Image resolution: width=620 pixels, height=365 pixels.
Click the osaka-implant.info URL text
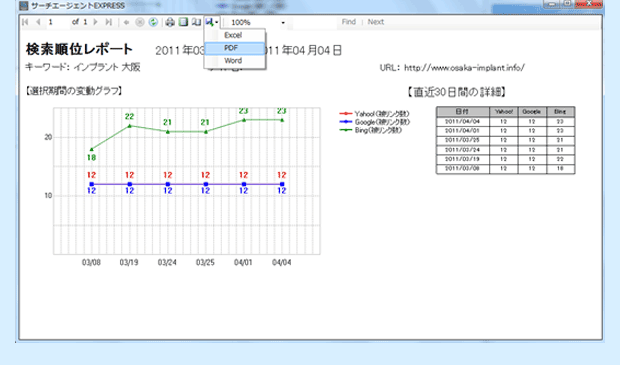(465, 68)
